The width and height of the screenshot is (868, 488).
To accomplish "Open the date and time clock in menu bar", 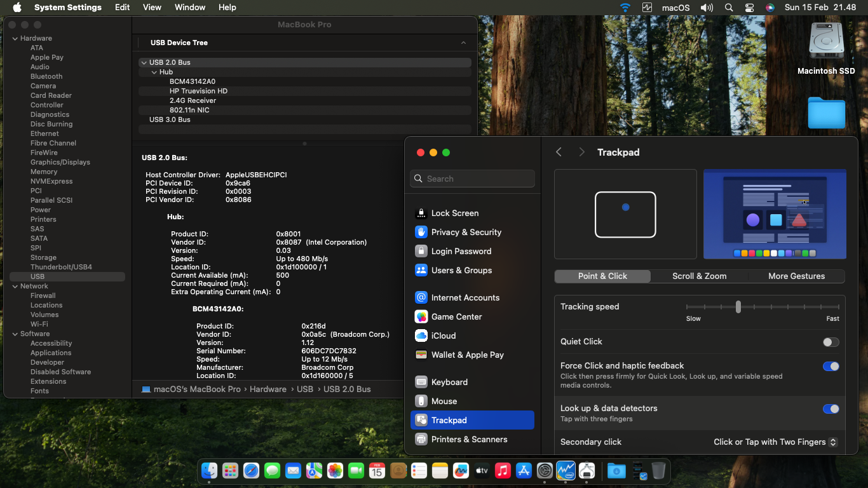I will tap(820, 8).
